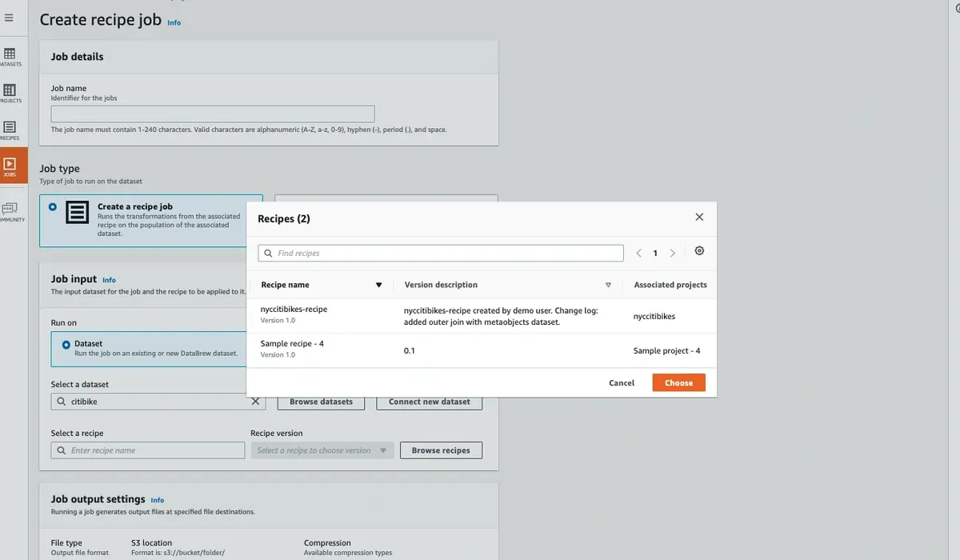Click the 0.1 version description cell
960x560 pixels.
pos(410,350)
